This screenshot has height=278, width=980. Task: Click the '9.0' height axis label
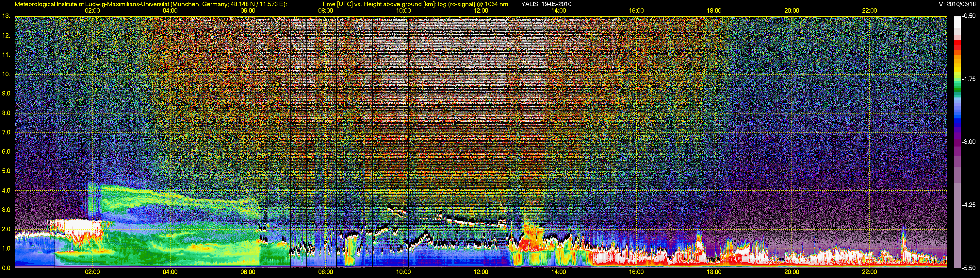(6, 94)
